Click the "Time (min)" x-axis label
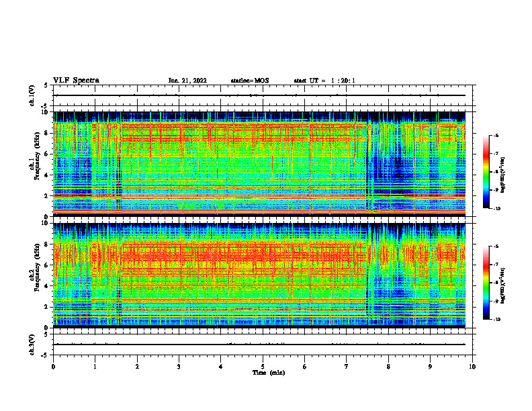This screenshot has height=411, width=532. pos(269,373)
